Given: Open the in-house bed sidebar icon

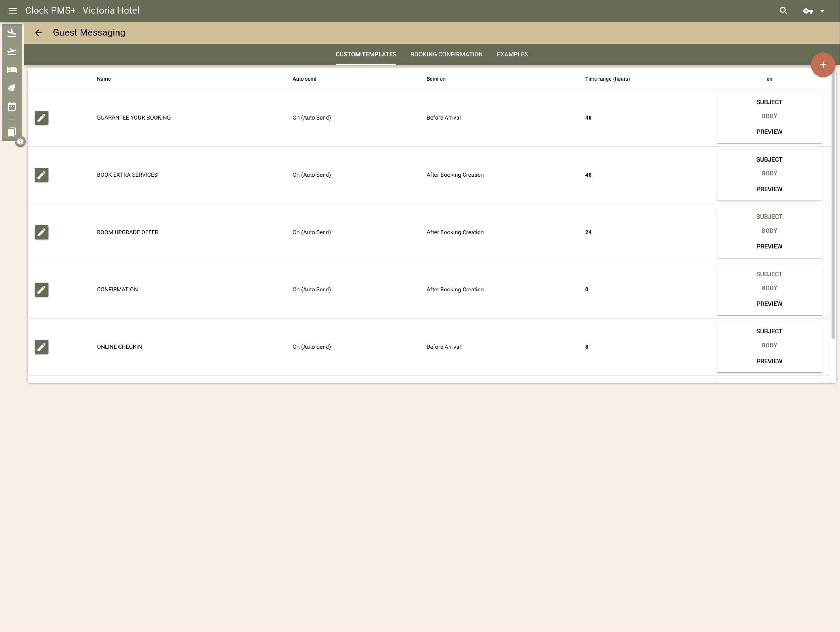Looking at the screenshot, I should [x=12, y=70].
